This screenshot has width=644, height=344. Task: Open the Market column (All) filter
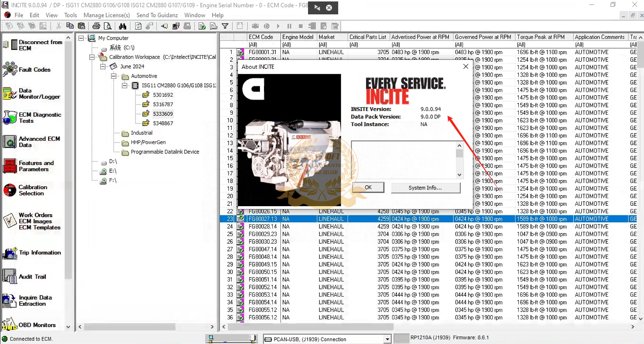click(x=333, y=44)
